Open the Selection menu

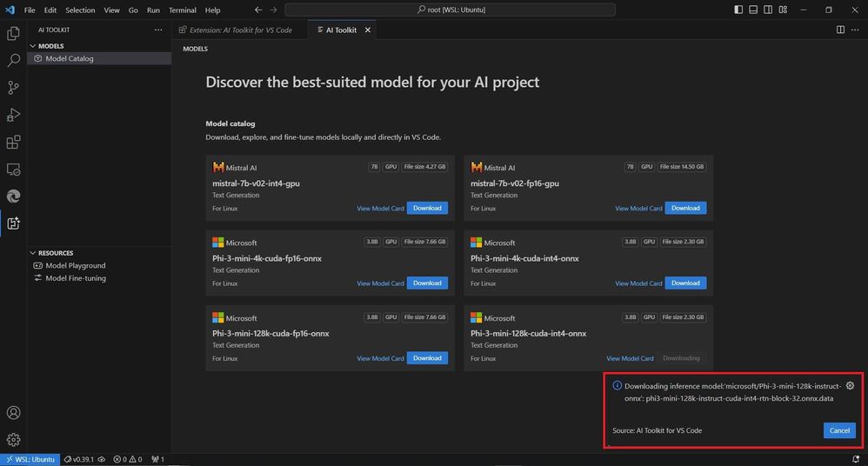[80, 10]
